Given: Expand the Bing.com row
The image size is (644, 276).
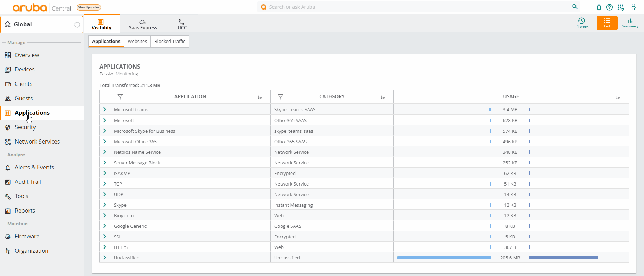Looking at the screenshot, I should (105, 215).
